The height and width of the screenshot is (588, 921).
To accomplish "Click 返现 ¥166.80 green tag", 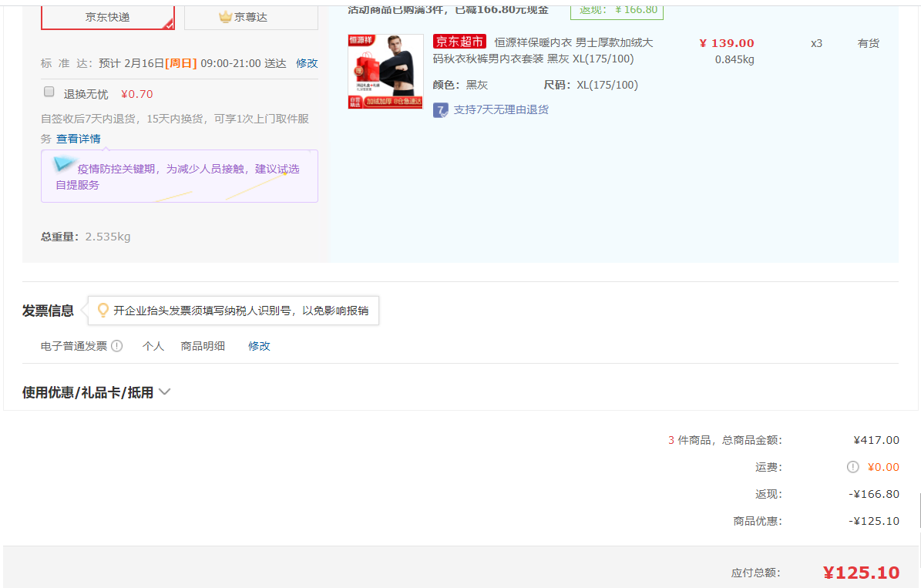I will click(x=617, y=10).
